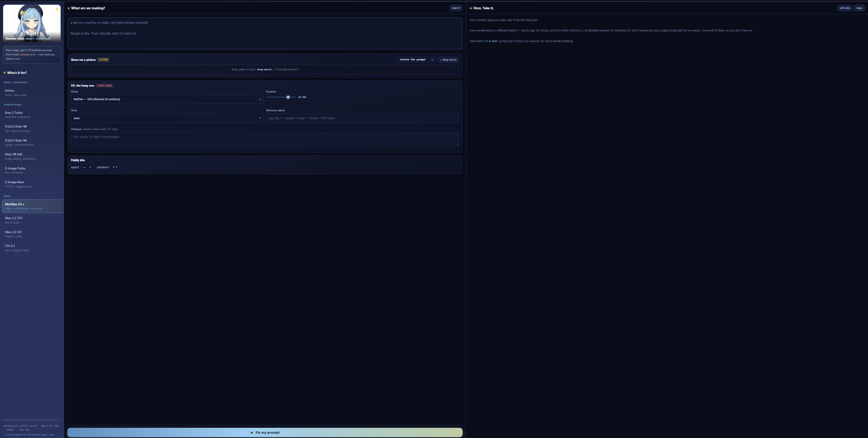The image size is (868, 438).
Task: Open the "old ones" history button
Action: tap(845, 8)
